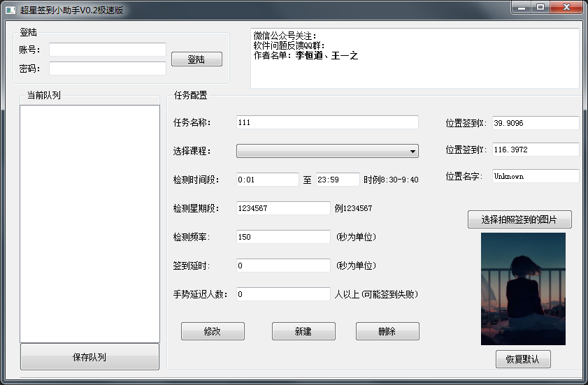Click the app icon in title bar
Viewport: 588px width, 385px height.
[x=10, y=10]
